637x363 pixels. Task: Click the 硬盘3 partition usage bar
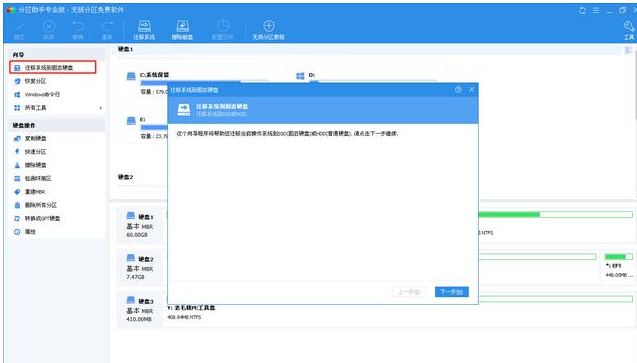(x=555, y=299)
